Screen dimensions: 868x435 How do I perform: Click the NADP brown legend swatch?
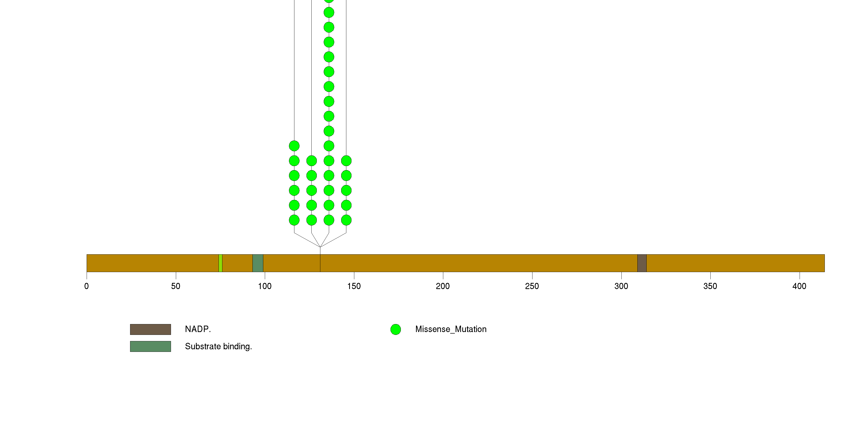[x=150, y=329]
